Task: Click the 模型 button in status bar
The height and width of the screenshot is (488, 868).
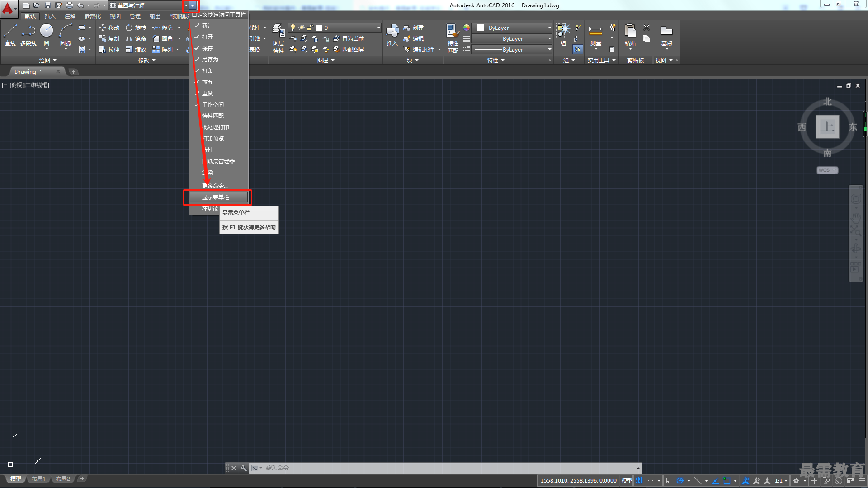Action: tap(627, 481)
